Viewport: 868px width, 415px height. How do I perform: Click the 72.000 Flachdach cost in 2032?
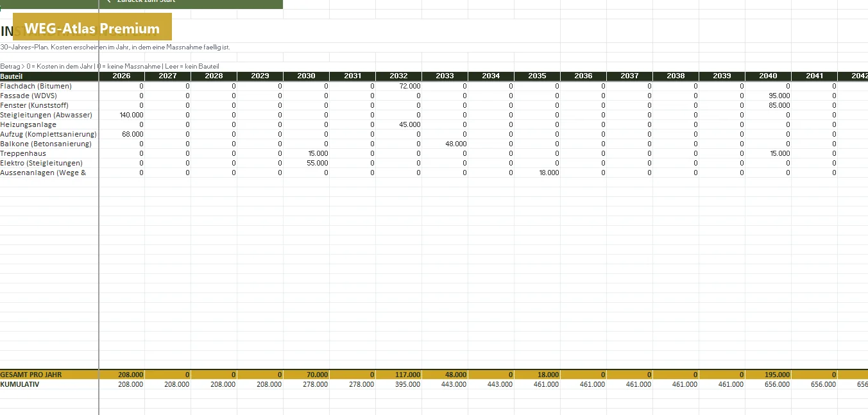399,86
